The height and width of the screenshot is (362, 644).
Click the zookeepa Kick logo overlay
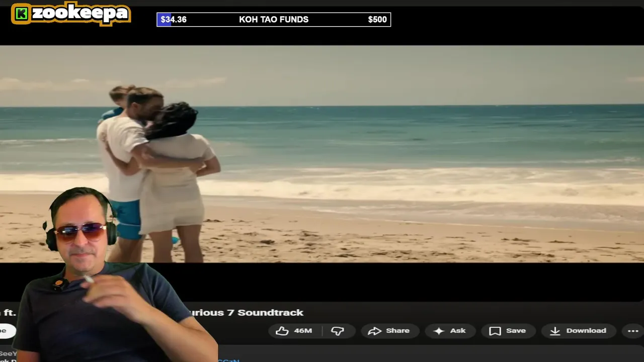(x=71, y=14)
